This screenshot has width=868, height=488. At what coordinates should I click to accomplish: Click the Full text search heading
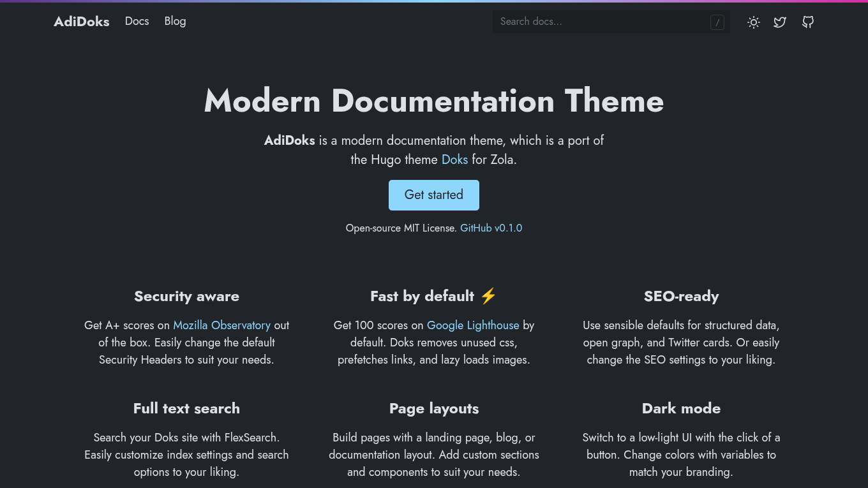click(186, 408)
